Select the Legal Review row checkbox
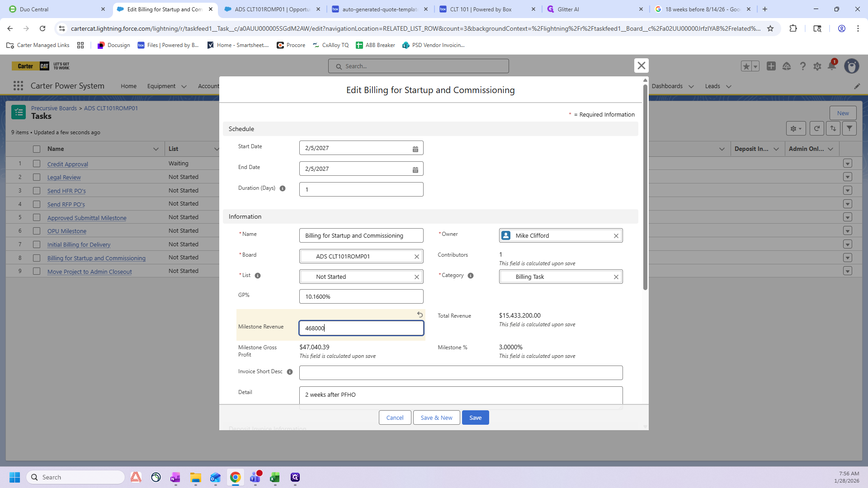Image resolution: width=868 pixels, height=488 pixels. 37,177
